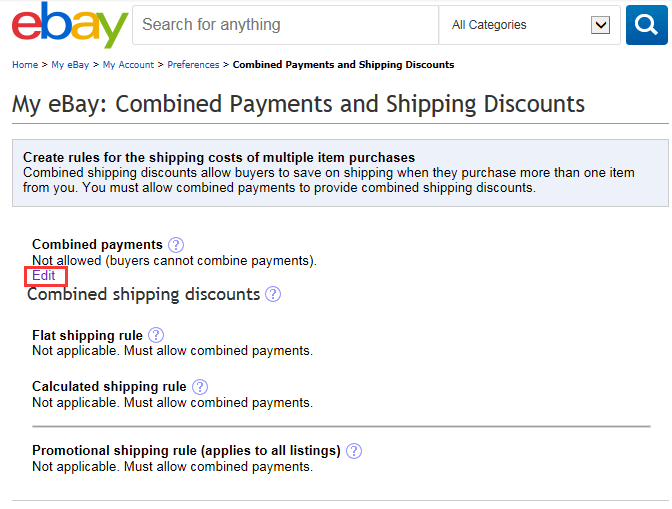The image size is (672, 509).
Task: Open help icon beside Combined payments
Action: click(x=177, y=244)
